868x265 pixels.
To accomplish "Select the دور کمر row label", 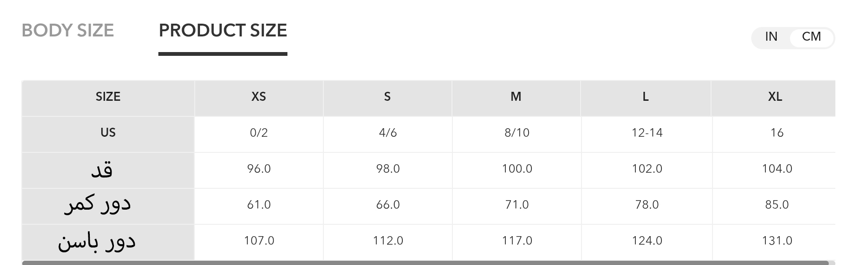I will pyautogui.click(x=97, y=205).
